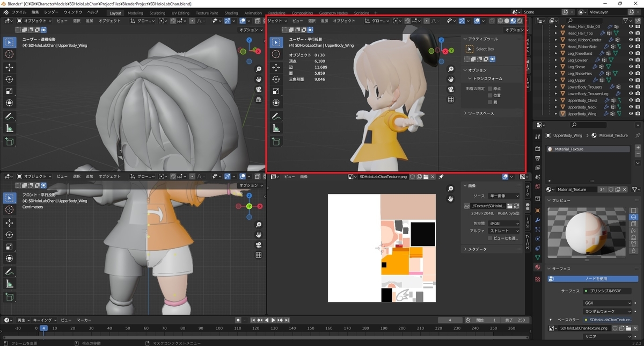
Task: Switch to Modeling workspace tab
Action: (135, 13)
